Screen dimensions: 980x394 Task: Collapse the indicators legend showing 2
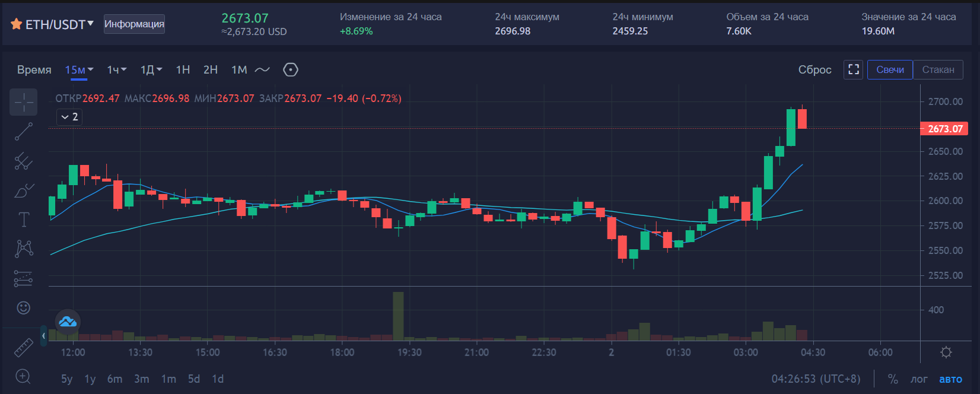(x=69, y=117)
